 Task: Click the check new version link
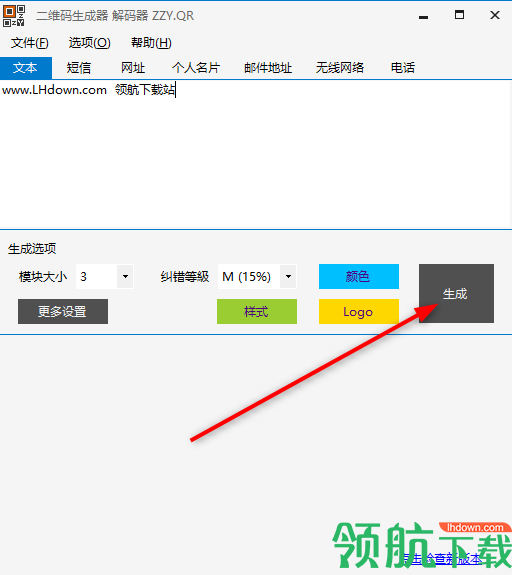point(443,559)
